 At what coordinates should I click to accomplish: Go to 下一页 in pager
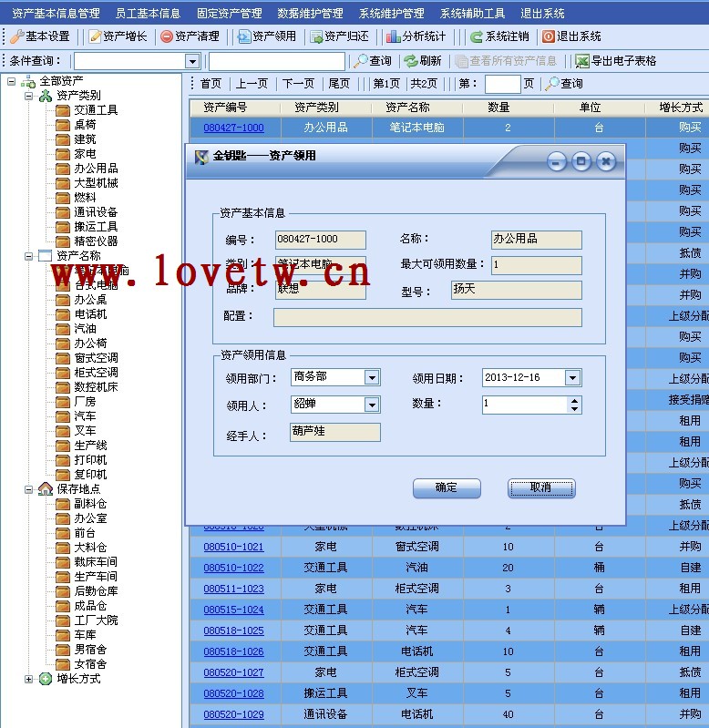(299, 84)
